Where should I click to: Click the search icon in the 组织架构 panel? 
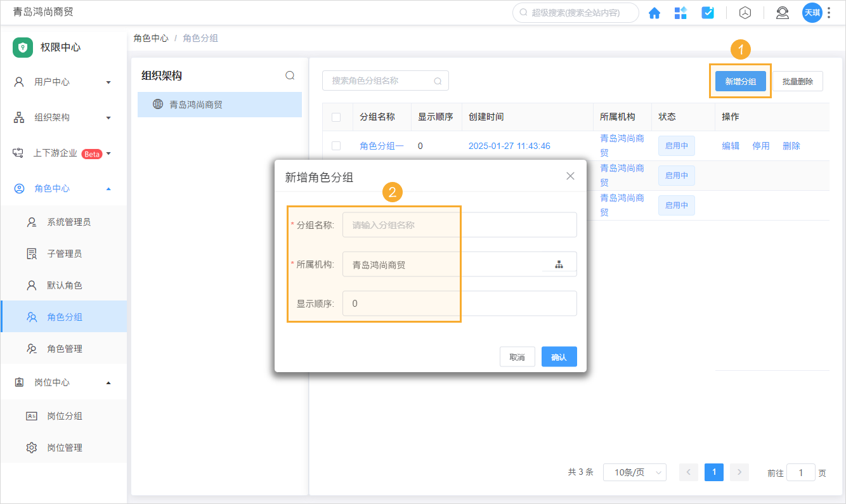pyautogui.click(x=290, y=75)
